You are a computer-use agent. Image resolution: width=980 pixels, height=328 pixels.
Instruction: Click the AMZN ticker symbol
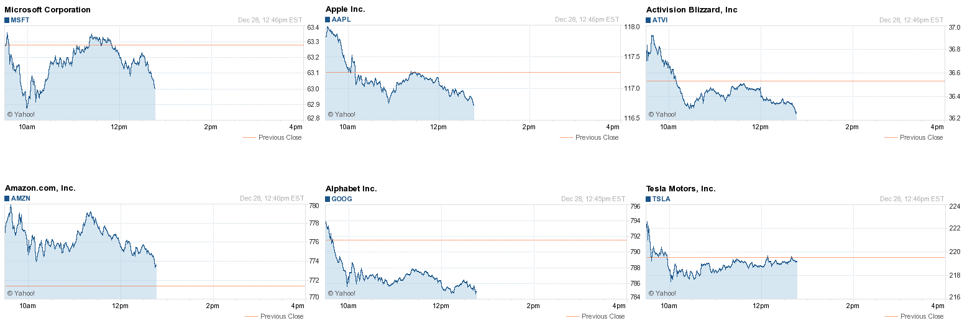pyautogui.click(x=21, y=199)
